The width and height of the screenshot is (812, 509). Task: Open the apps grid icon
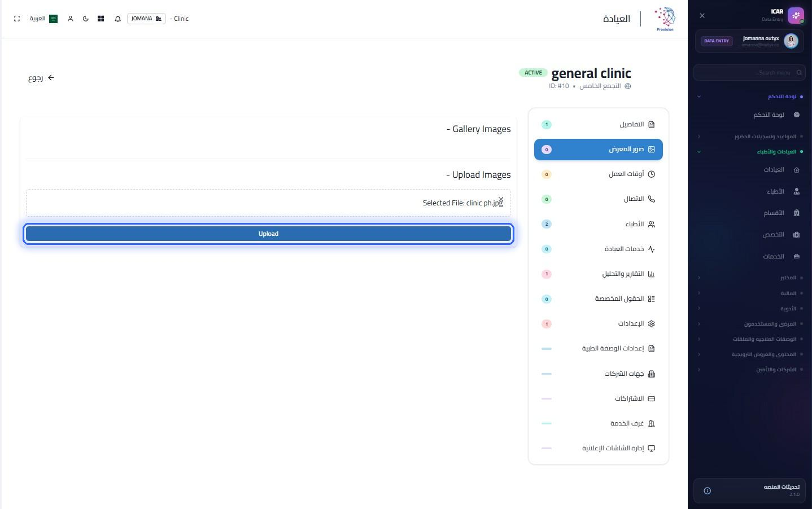(x=101, y=19)
